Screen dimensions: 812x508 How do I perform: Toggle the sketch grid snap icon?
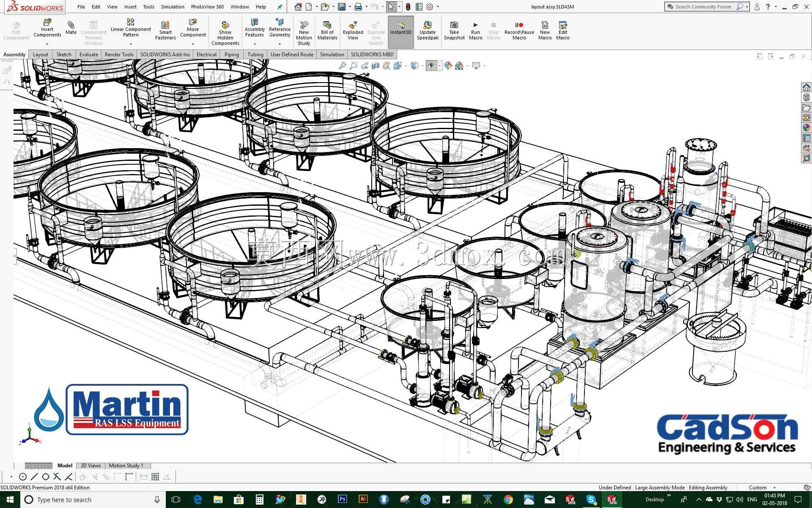point(155,477)
